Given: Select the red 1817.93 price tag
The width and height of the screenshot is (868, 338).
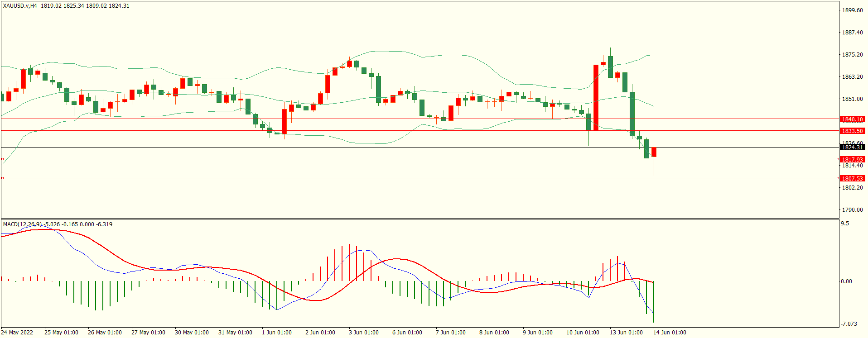Looking at the screenshot, I should 853,159.
